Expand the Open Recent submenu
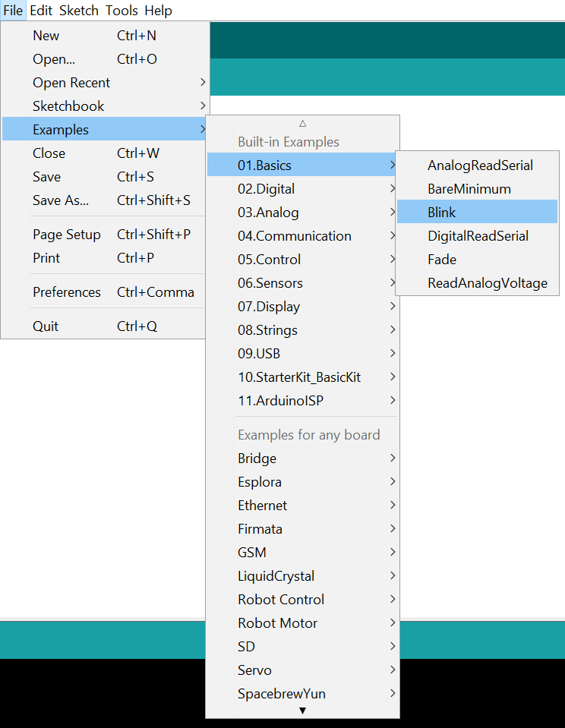The width and height of the screenshot is (565, 728). click(104, 82)
